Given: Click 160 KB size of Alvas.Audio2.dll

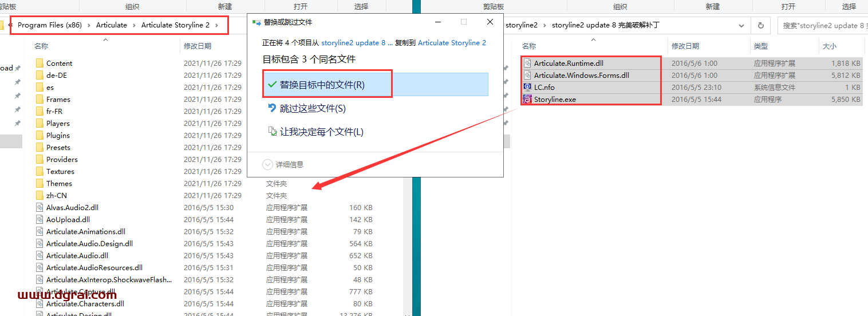Looking at the screenshot, I should 361,207.
